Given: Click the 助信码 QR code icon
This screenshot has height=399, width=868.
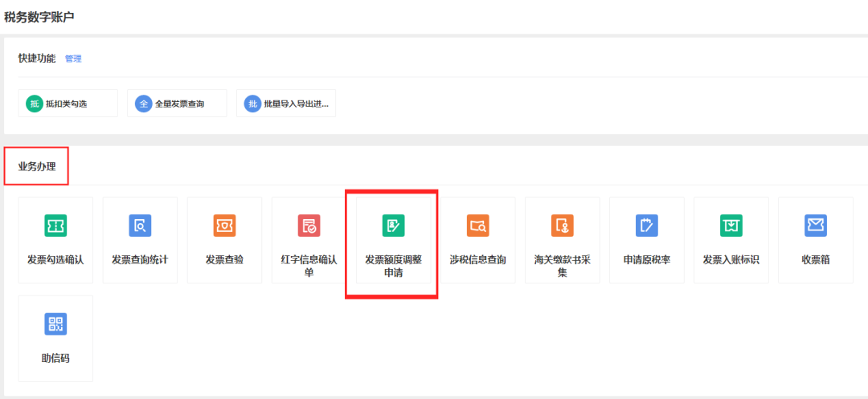Looking at the screenshot, I should coord(55,324).
